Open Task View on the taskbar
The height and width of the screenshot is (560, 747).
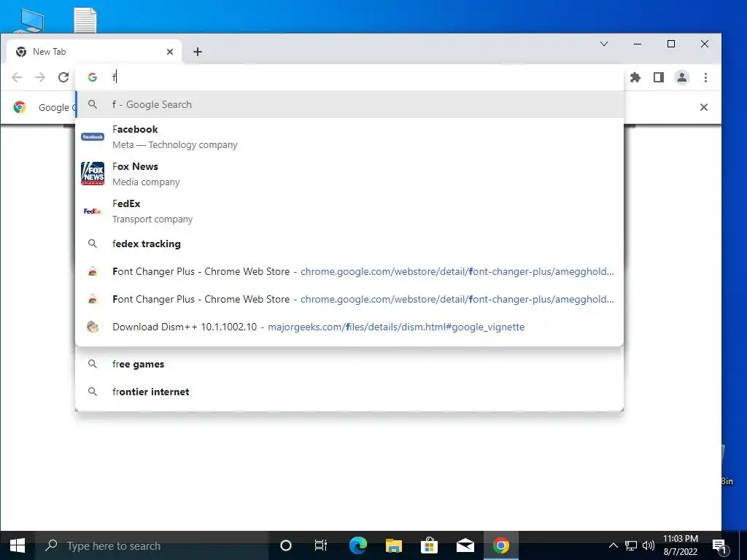(x=321, y=545)
